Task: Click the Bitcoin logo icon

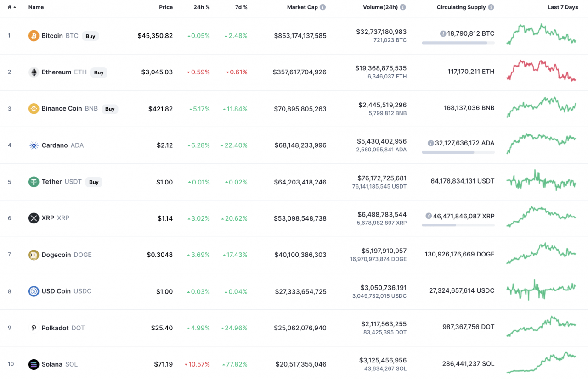Action: point(34,36)
